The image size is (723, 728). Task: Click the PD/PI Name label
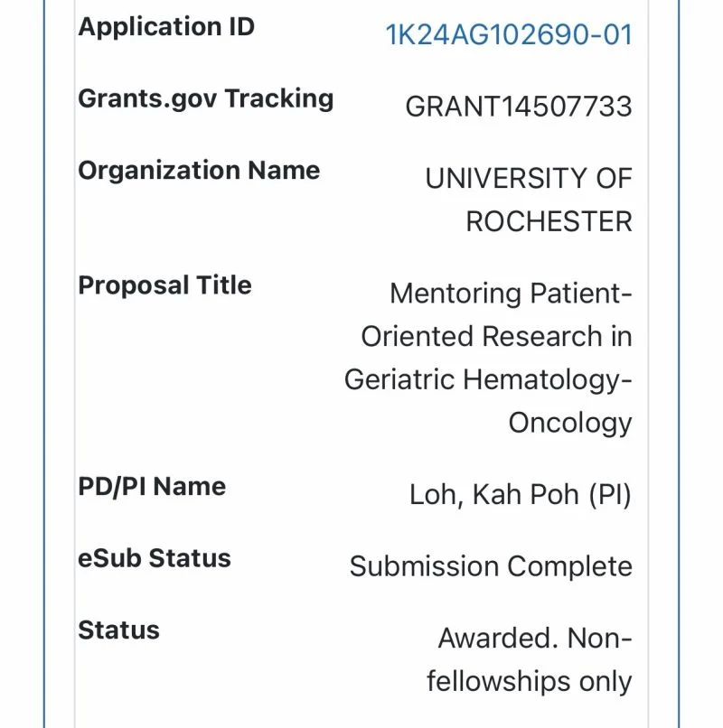(152, 487)
